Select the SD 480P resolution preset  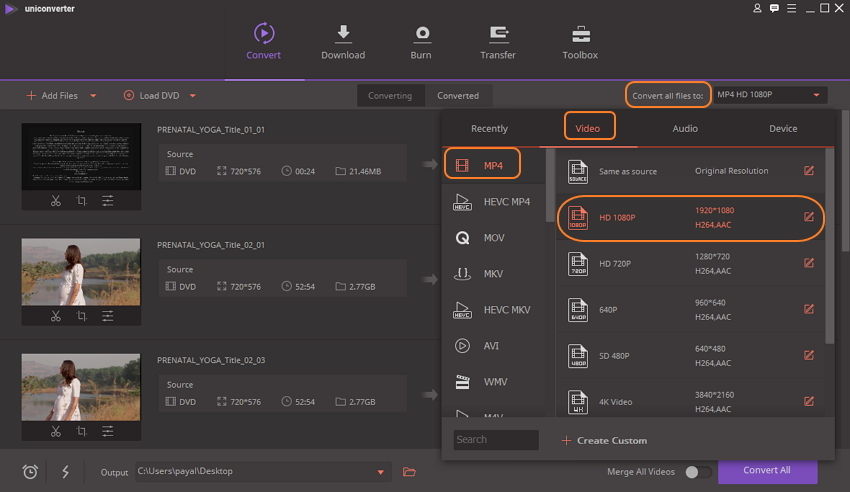tap(691, 355)
